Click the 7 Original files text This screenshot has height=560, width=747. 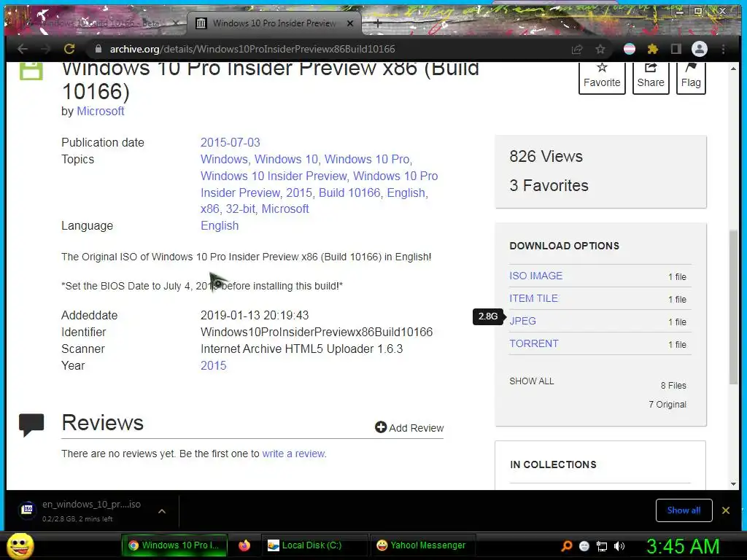click(x=667, y=404)
